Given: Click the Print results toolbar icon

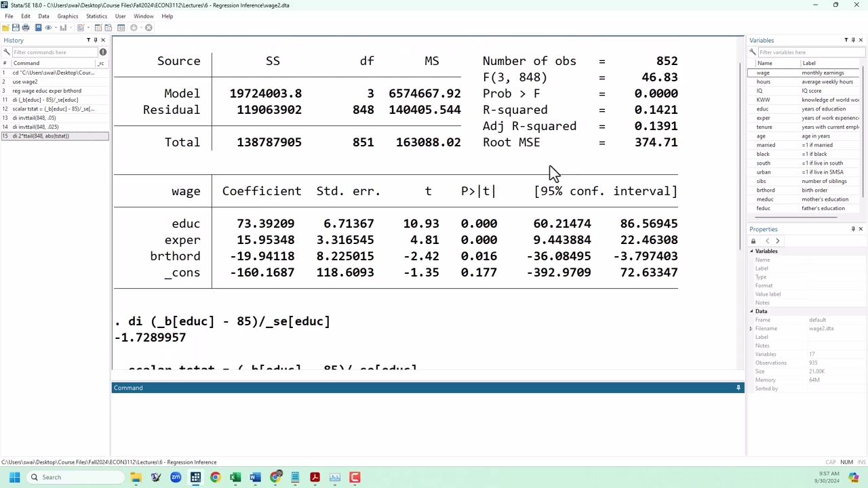Looking at the screenshot, I should pos(26,28).
